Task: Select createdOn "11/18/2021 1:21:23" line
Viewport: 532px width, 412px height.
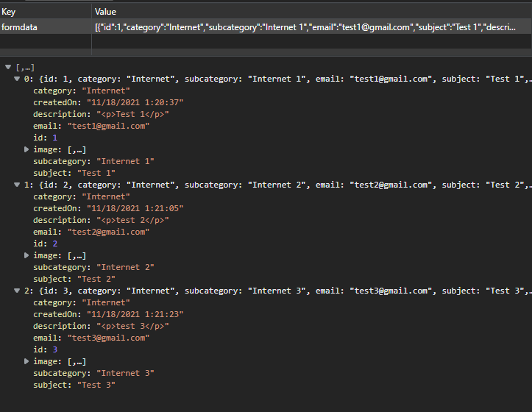Action: [108, 314]
